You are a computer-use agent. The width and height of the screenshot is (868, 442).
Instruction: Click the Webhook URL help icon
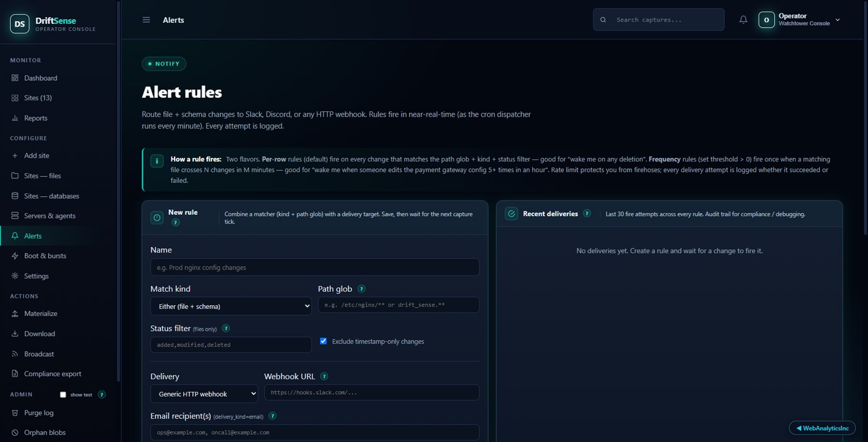click(324, 376)
